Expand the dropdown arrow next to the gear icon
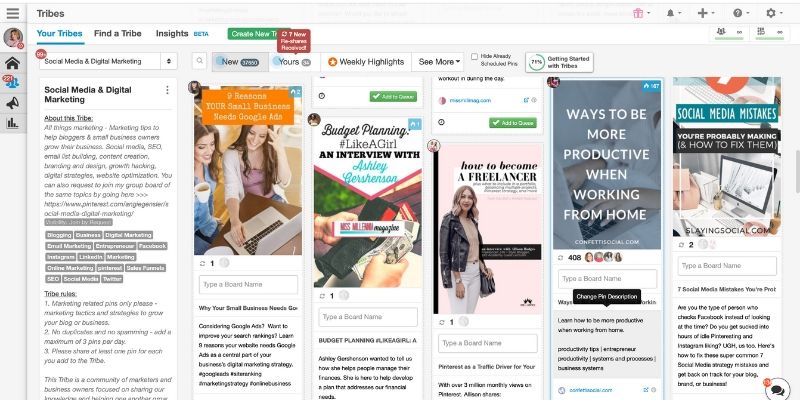800x400 pixels. click(781, 13)
